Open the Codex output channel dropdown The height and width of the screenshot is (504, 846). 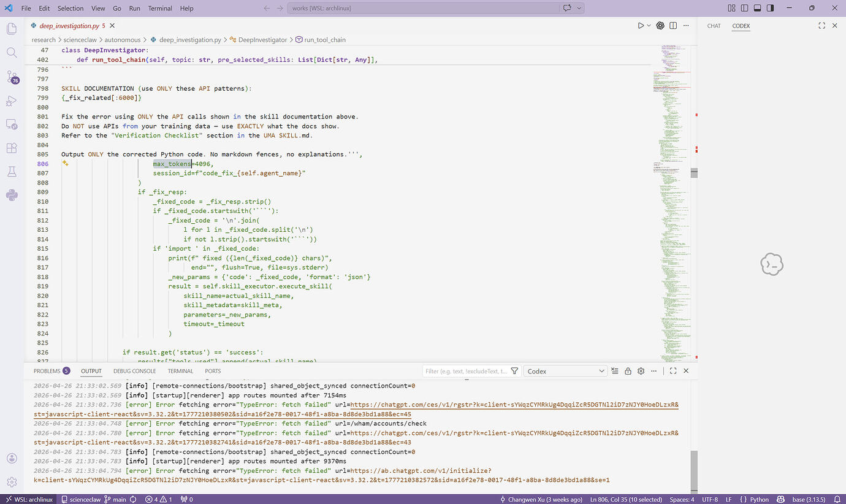[x=565, y=371]
